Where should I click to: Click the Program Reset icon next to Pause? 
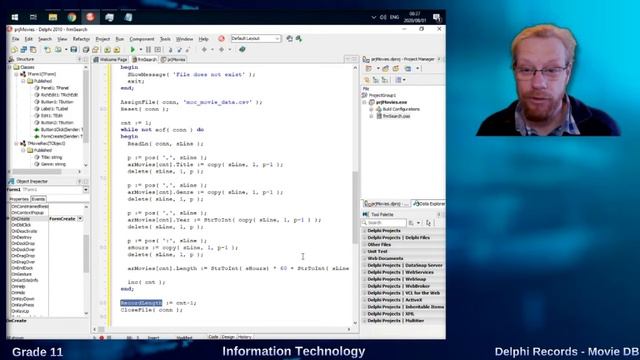pos(158,49)
